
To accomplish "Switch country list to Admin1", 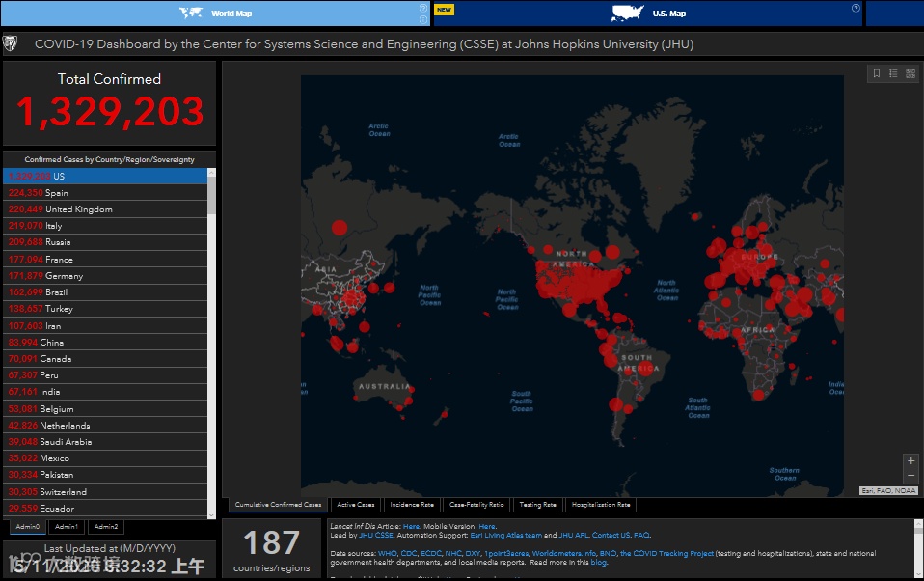I will tap(66, 527).
